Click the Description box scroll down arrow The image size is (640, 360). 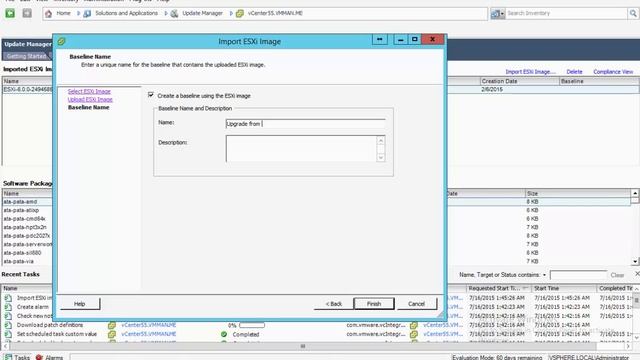(x=381, y=158)
